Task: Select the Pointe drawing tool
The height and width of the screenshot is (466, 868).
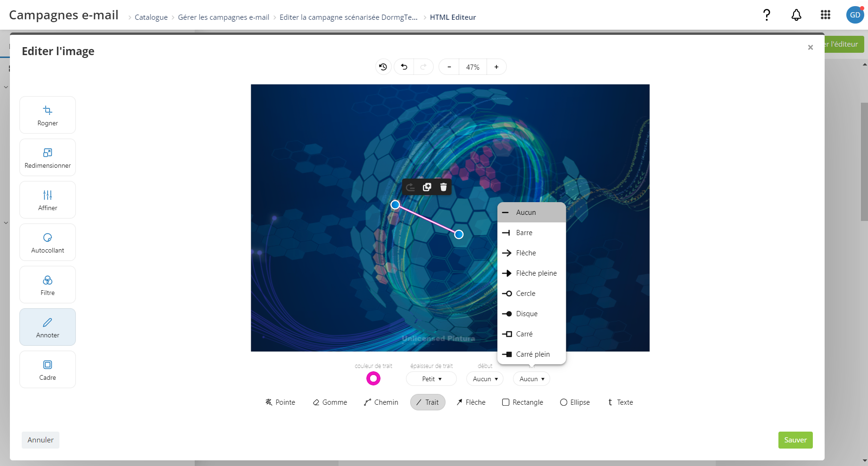Action: [x=280, y=402]
